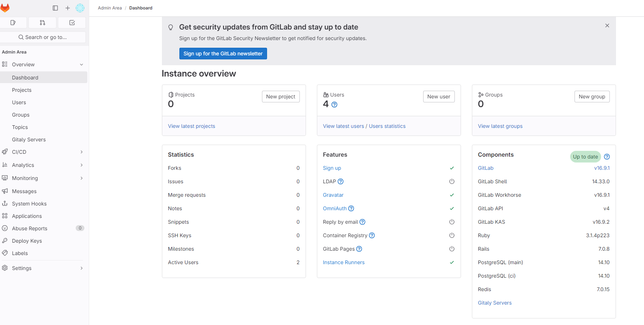Click the Active Users count value

pyautogui.click(x=298, y=262)
